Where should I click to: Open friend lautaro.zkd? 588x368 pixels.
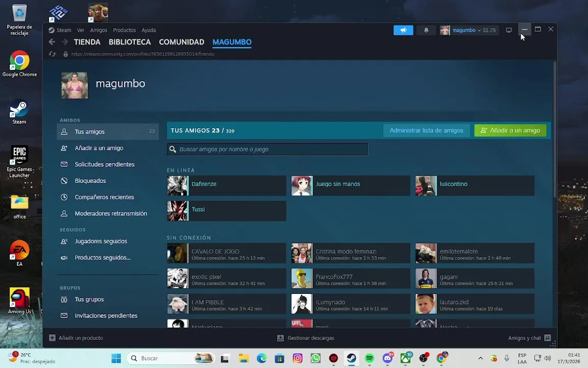coord(475,304)
